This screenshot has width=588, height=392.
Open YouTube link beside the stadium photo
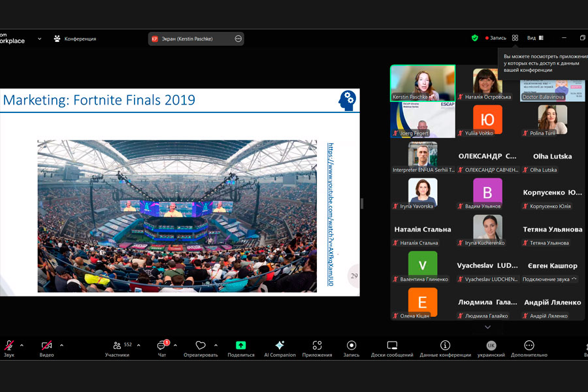click(331, 214)
